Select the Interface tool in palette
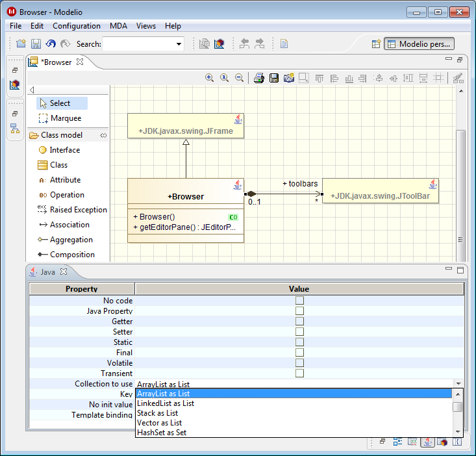Viewport: 476px width, 456px height. pos(59,150)
